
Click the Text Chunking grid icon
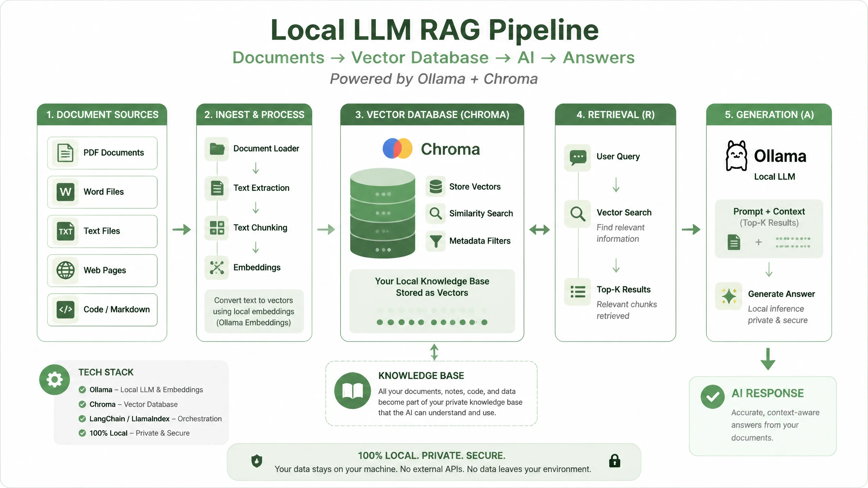click(x=217, y=228)
